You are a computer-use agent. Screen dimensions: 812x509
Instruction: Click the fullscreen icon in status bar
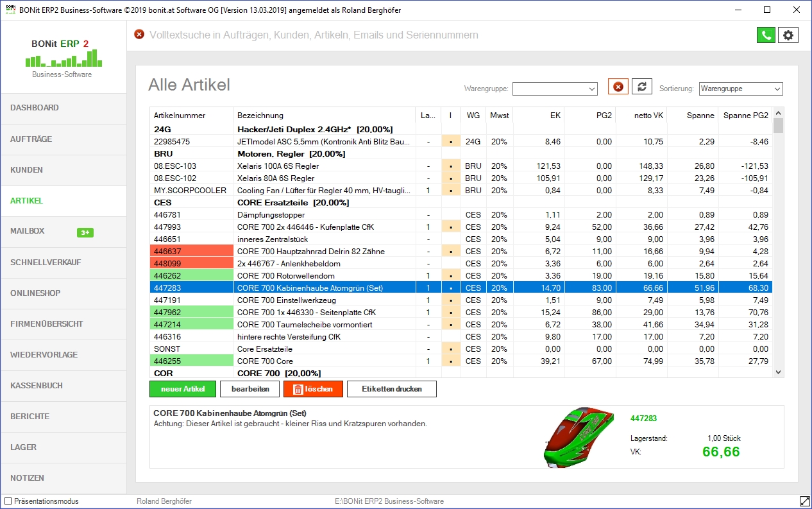(x=804, y=501)
